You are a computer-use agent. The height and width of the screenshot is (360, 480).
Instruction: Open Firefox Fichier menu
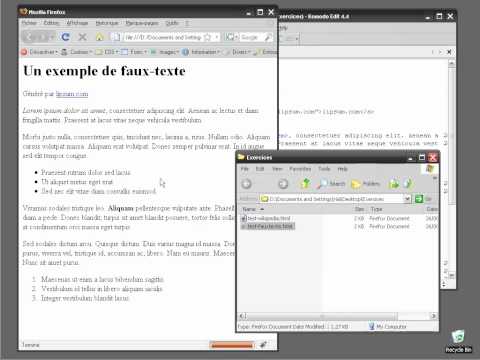pos(29,23)
